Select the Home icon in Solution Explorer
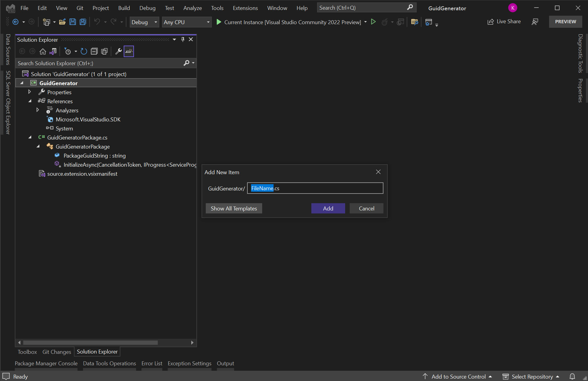 pyautogui.click(x=43, y=51)
